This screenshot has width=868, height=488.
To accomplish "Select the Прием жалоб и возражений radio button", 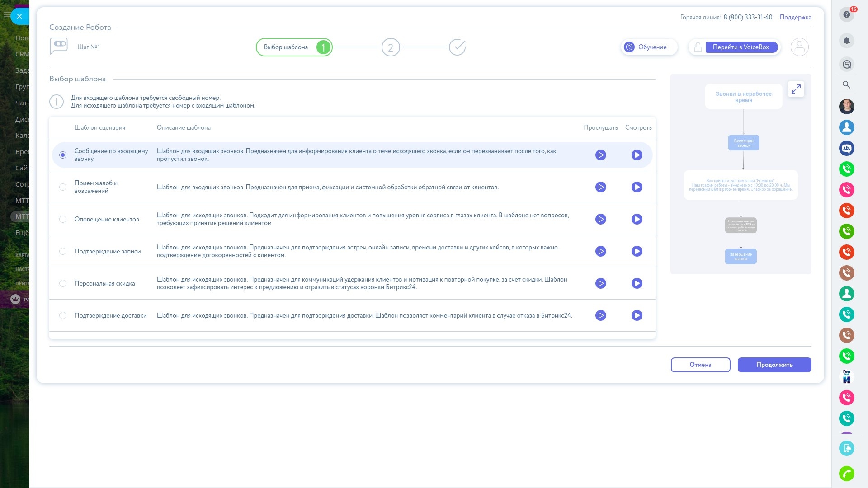I will coord(63,187).
